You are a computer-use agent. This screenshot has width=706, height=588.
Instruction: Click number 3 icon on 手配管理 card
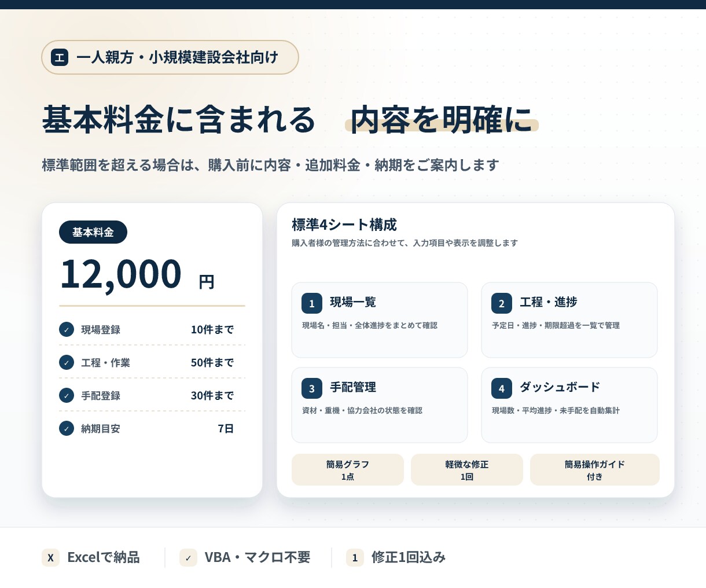coord(312,388)
